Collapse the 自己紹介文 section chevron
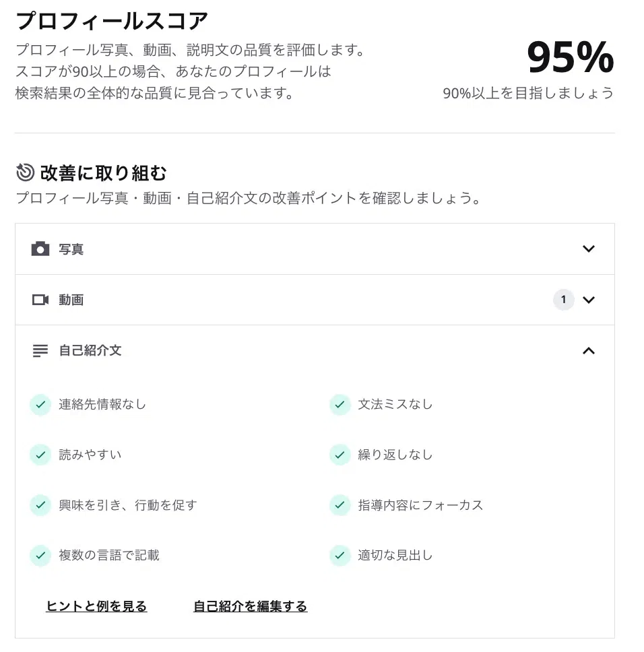Image resolution: width=644 pixels, height=652 pixels. [x=588, y=350]
